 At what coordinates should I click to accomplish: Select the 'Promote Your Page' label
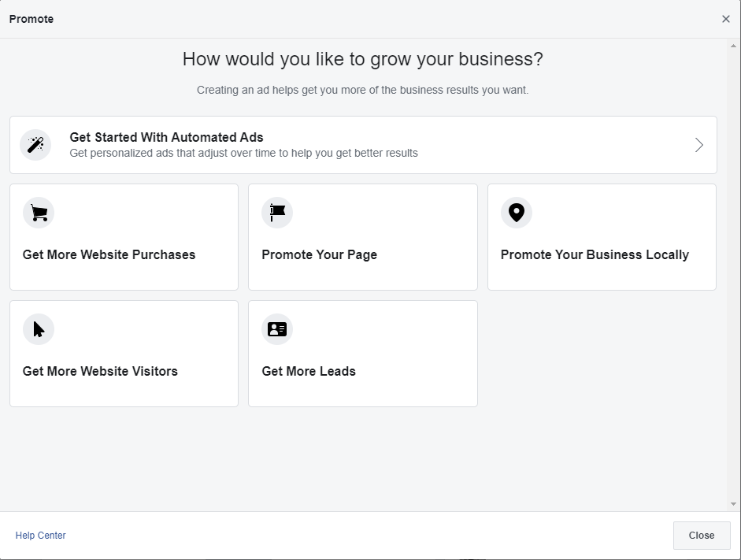[x=319, y=254]
